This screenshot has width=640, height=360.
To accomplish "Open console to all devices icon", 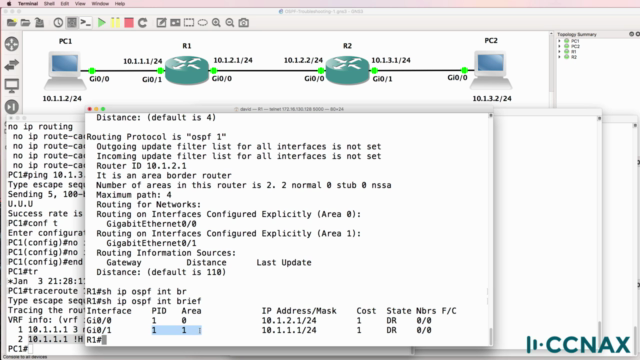I will (x=85, y=23).
